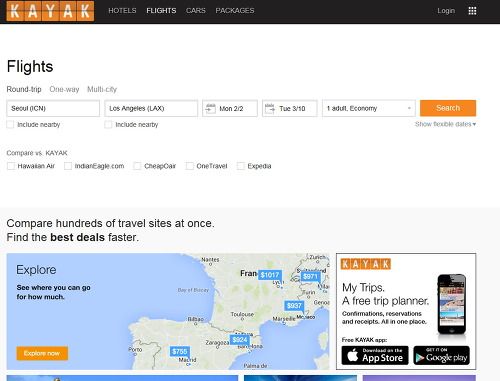Click the Explore now button
Screen dimensions: 500x381
click(42, 353)
